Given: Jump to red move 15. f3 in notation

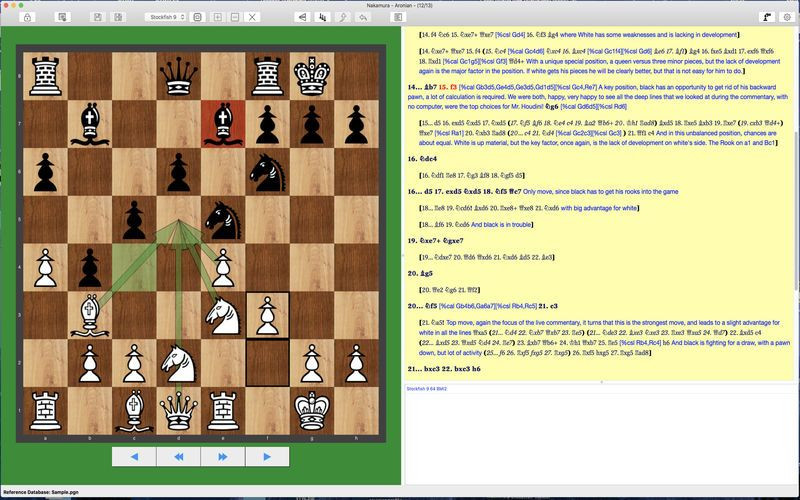Looking at the screenshot, I should pos(447,87).
